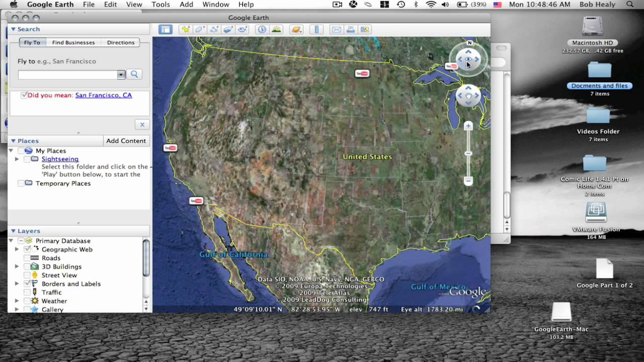Click the YouTube placemark near San Francisco coast
The width and height of the screenshot is (644, 362).
(x=170, y=148)
